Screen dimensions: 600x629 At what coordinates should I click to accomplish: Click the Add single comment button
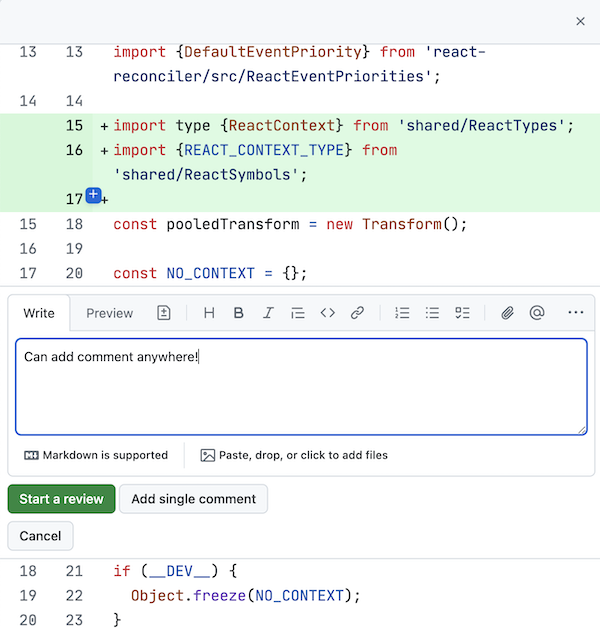point(194,499)
